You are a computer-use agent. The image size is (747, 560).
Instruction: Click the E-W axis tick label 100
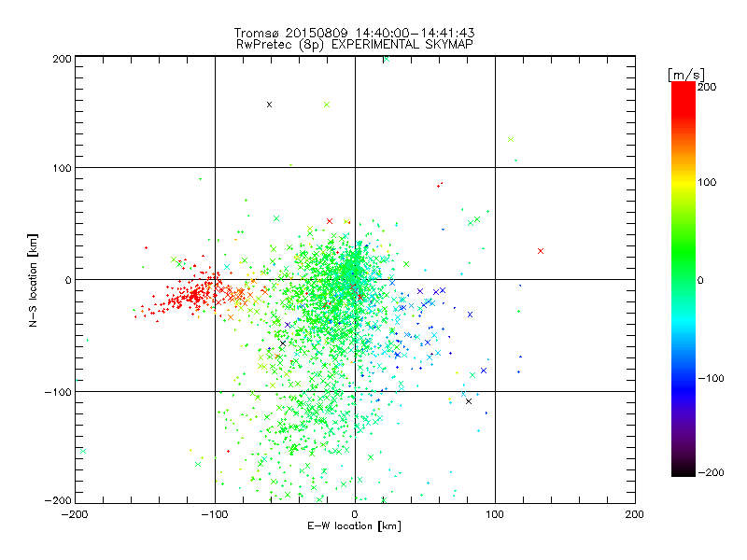pos(495,514)
